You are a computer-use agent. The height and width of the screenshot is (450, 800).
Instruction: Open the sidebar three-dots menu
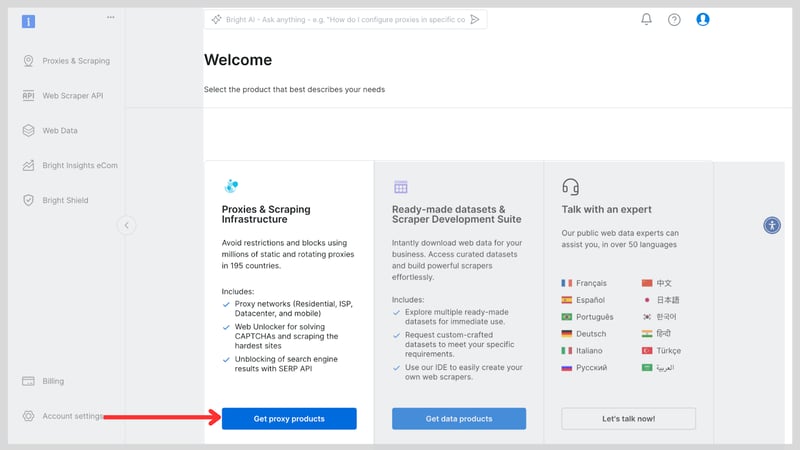tap(111, 17)
